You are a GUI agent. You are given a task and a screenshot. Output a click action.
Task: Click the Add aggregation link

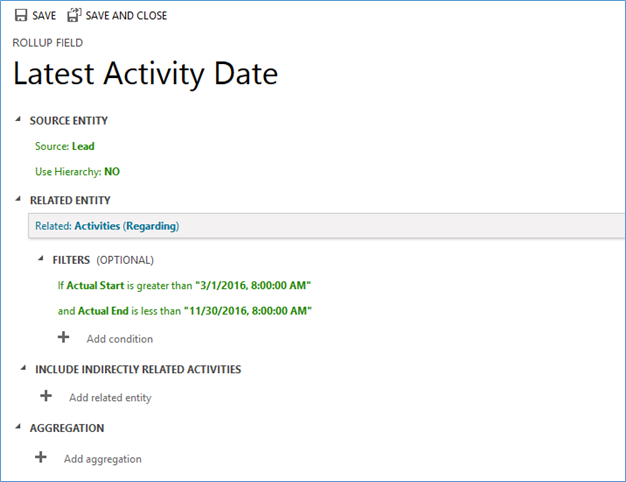pyautogui.click(x=103, y=459)
